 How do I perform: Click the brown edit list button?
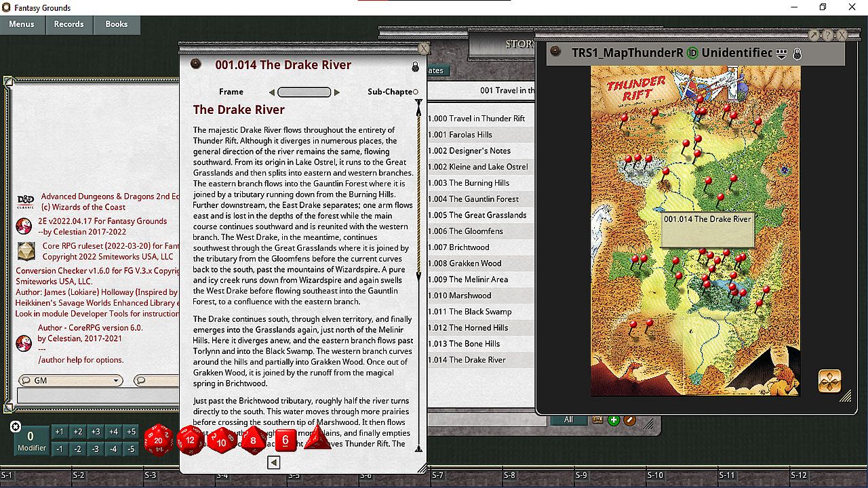[x=630, y=420]
